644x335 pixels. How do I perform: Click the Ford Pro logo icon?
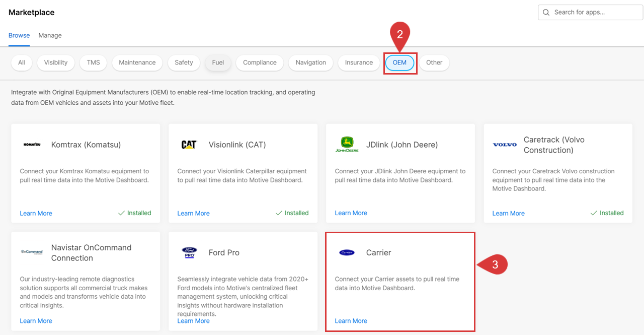point(189,252)
